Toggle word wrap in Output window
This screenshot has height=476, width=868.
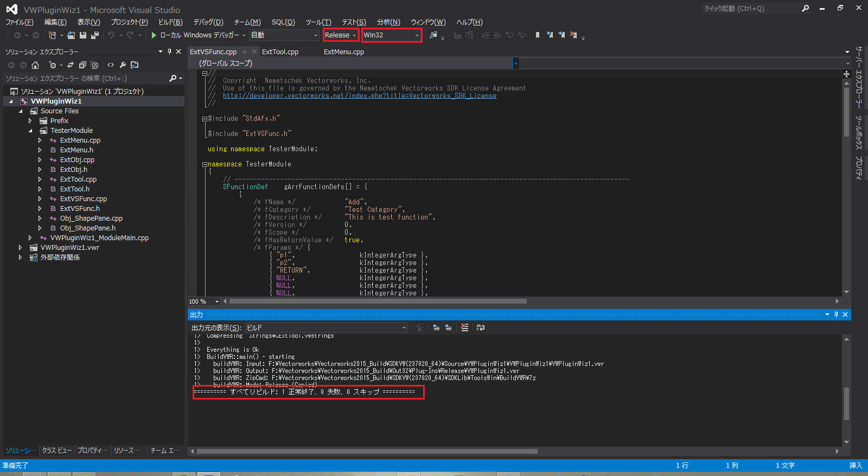point(480,327)
